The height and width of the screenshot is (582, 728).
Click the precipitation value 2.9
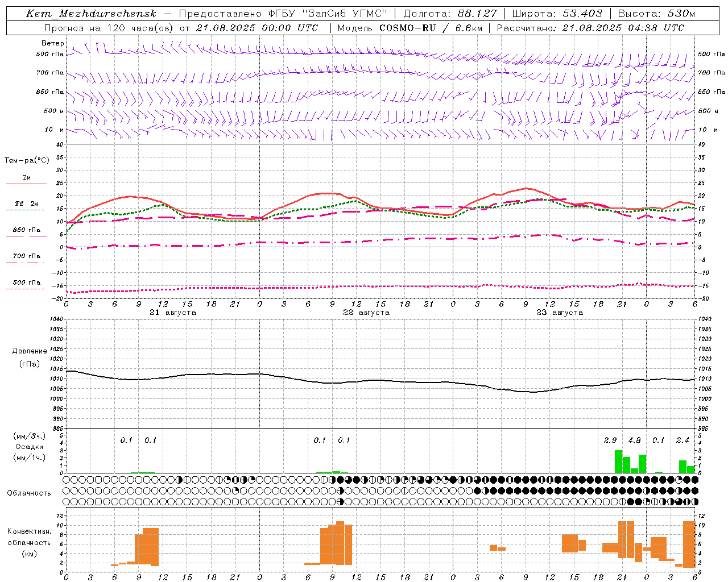(x=610, y=440)
